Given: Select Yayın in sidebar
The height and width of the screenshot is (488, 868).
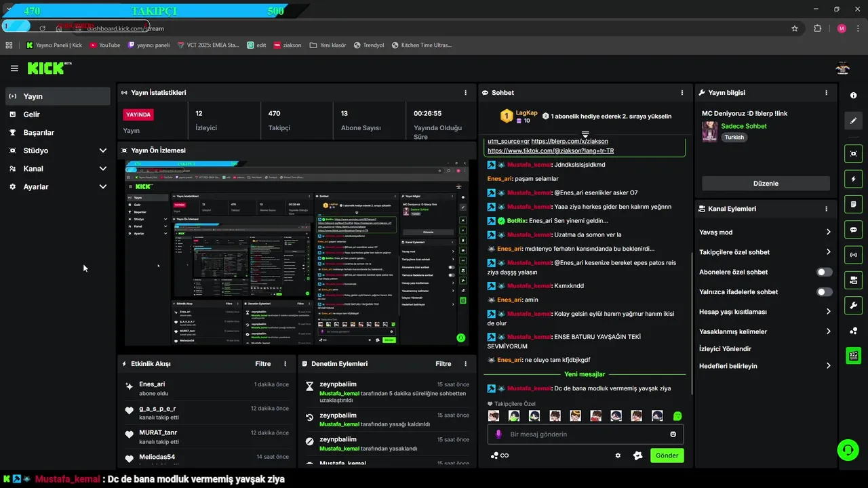Looking at the screenshot, I should click(58, 96).
